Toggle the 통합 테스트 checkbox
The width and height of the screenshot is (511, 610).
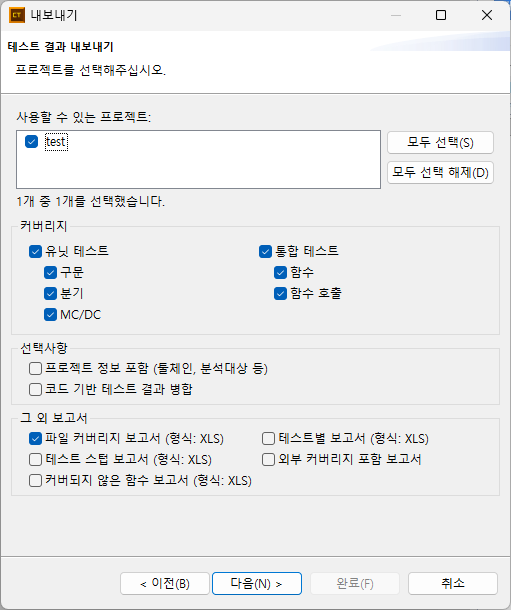click(x=265, y=251)
